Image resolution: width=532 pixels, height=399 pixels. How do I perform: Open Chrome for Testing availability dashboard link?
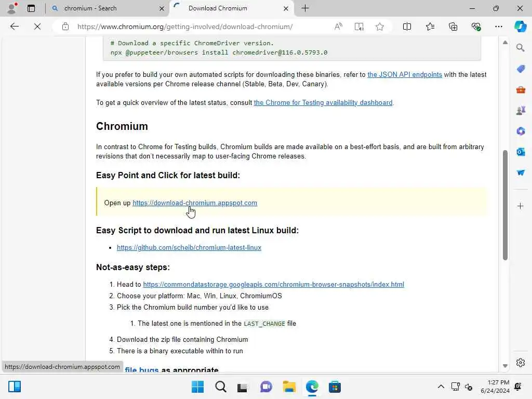click(x=323, y=102)
